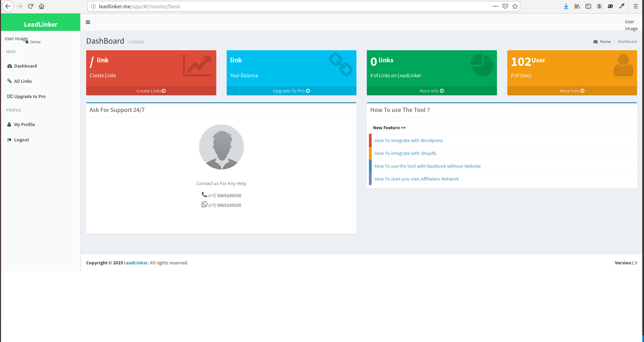Image resolution: width=644 pixels, height=342 pixels.
Task: Click the browser back arrow
Action: [8, 6]
